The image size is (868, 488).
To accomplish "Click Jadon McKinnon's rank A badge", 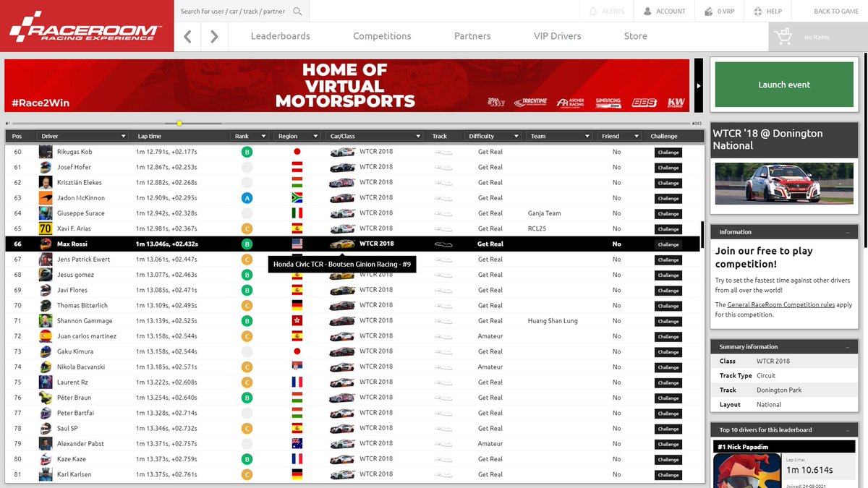I will click(247, 198).
